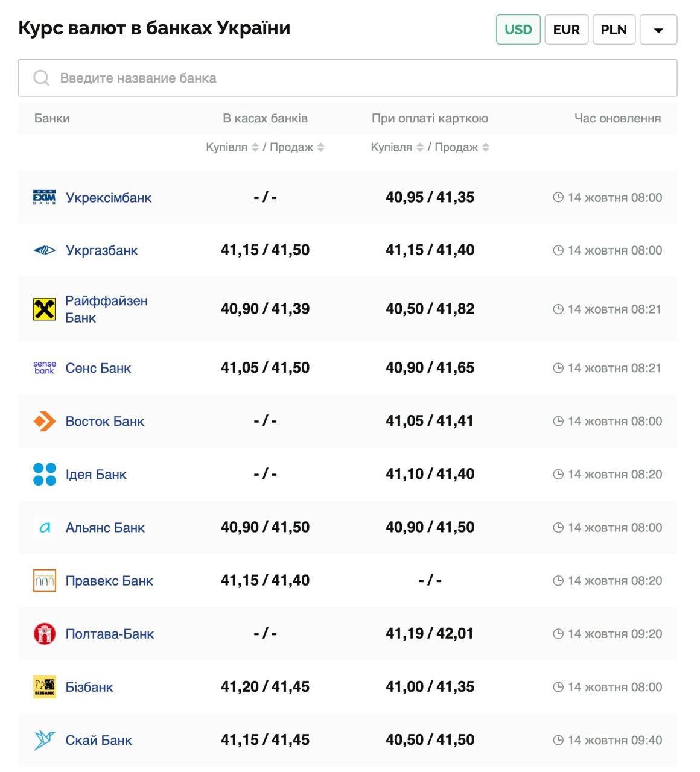
Task: Open the additional currencies dropdown arrow
Action: tap(658, 30)
